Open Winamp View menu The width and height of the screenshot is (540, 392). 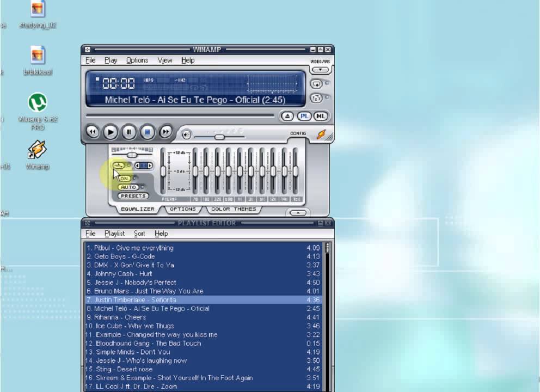click(165, 60)
